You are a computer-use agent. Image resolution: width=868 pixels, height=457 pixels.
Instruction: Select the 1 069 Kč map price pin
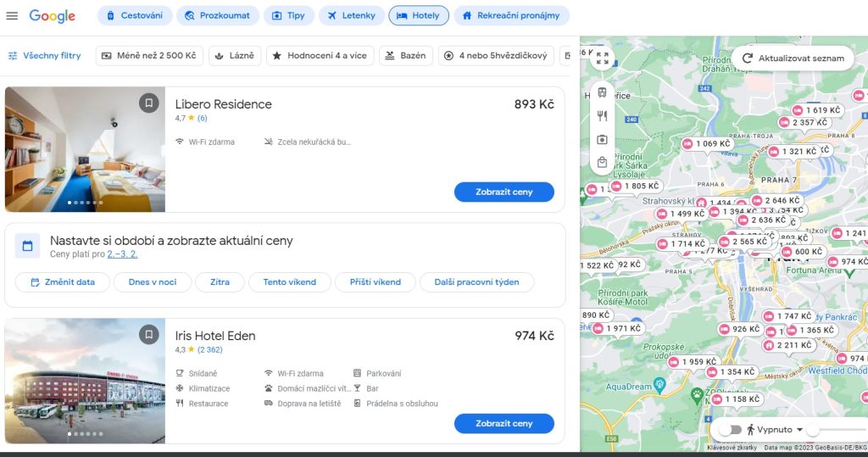(x=708, y=144)
